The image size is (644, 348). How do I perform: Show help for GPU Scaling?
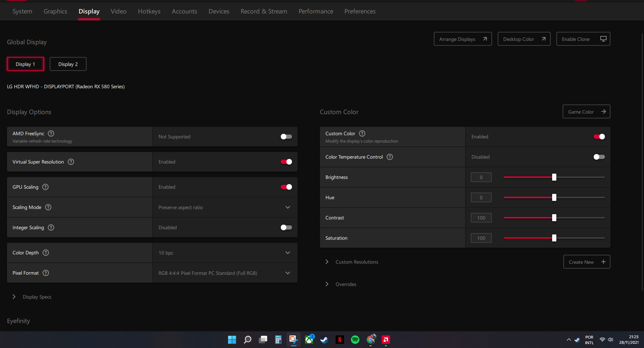(45, 187)
